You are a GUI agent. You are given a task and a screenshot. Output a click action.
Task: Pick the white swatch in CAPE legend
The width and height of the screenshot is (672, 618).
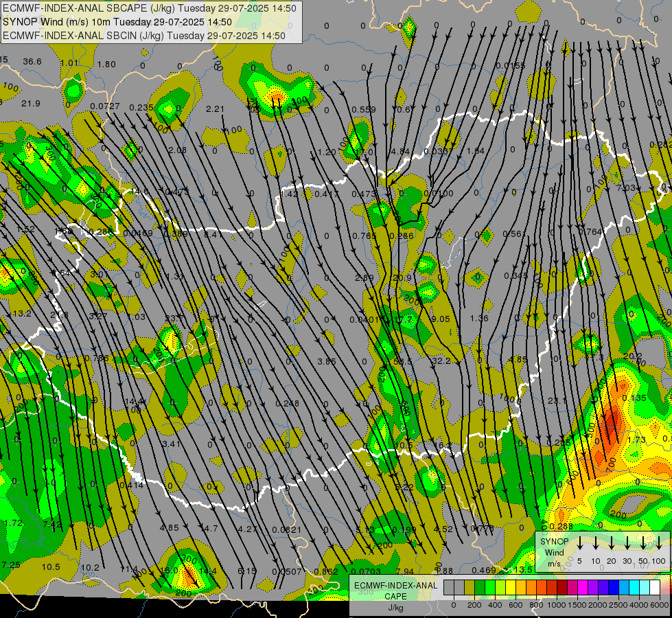point(655,587)
